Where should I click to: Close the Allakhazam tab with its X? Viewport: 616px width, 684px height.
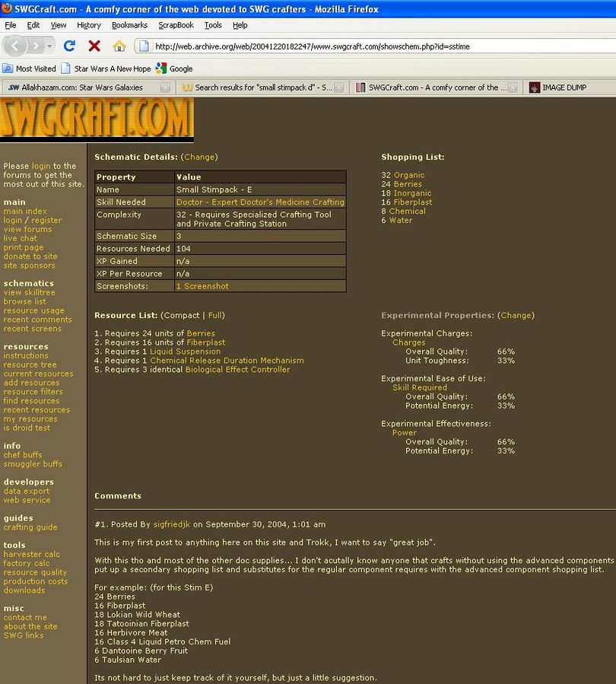[165, 87]
